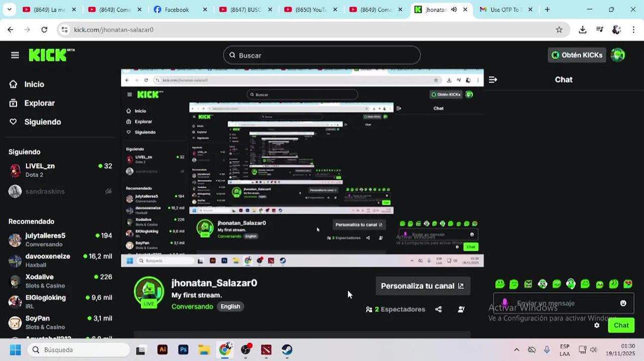Click the green Chat send button

621,325
